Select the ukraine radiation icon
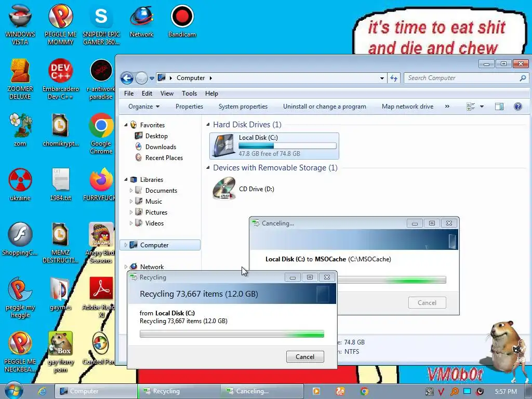Viewport: 532px width, 399px height. coord(20,184)
